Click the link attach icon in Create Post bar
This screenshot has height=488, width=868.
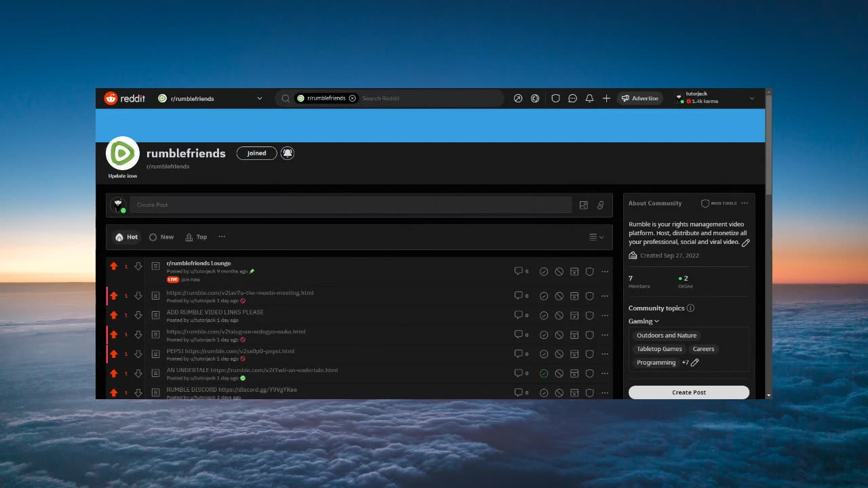(600, 205)
